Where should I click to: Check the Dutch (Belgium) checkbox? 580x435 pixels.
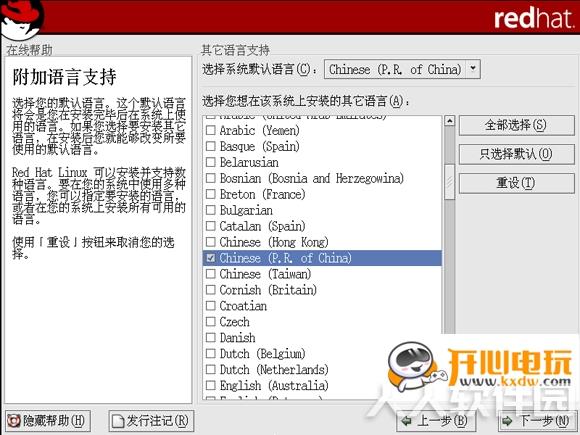point(210,353)
